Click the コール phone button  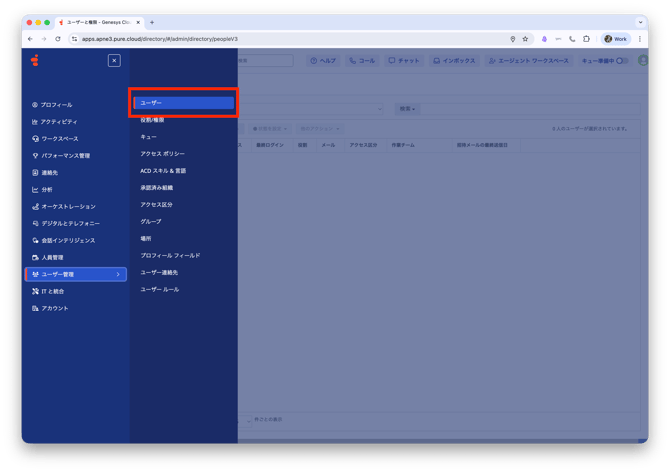tap(362, 61)
